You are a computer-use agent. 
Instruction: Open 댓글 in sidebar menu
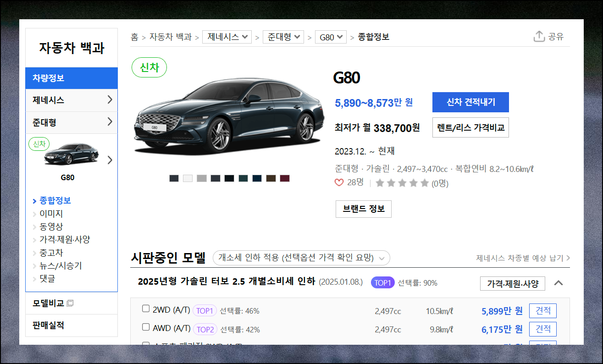tap(47, 278)
